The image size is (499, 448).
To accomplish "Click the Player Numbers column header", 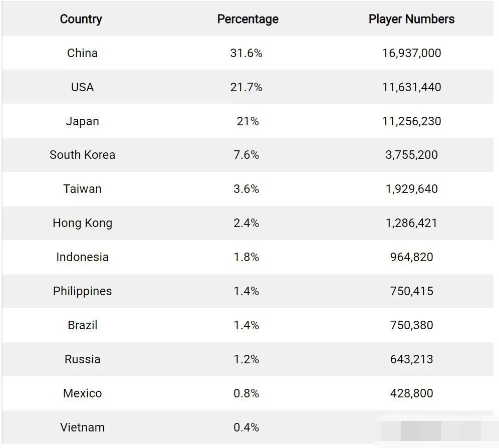I will click(411, 19).
